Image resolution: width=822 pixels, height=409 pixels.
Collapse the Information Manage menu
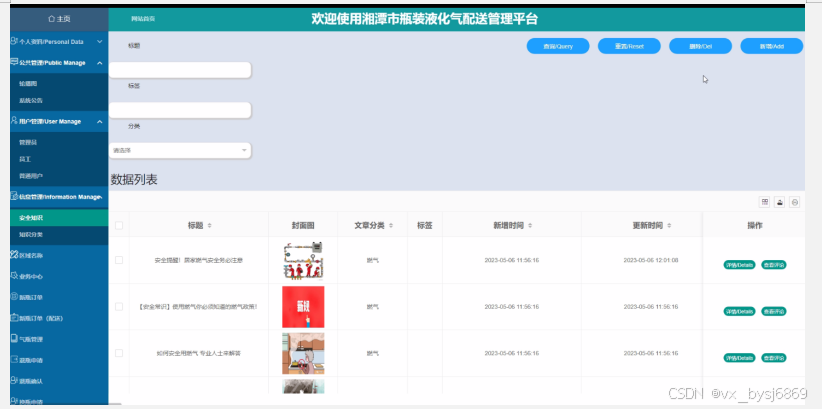coord(59,197)
